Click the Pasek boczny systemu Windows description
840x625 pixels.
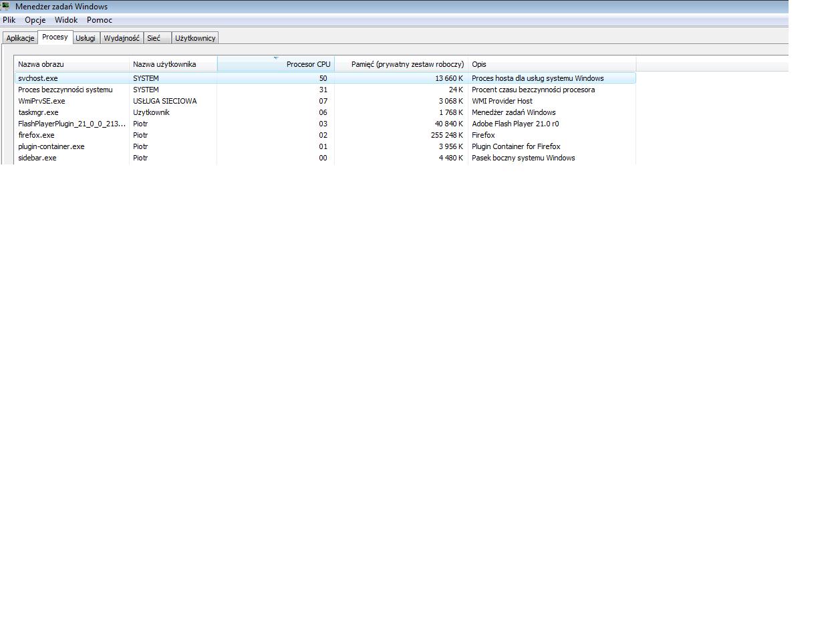point(523,158)
